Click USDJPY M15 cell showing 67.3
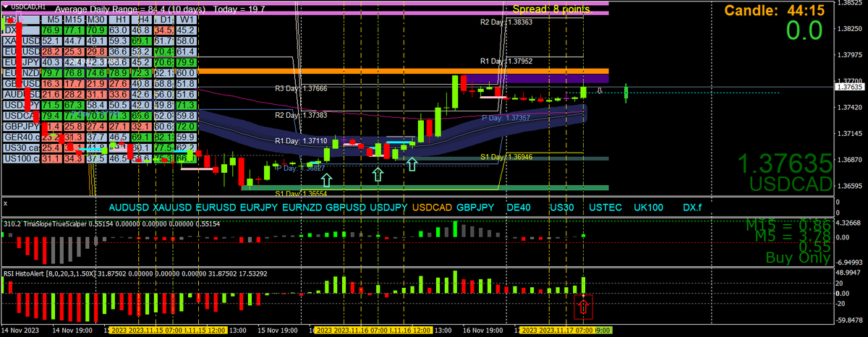This screenshot has width=868, height=337. [73, 104]
